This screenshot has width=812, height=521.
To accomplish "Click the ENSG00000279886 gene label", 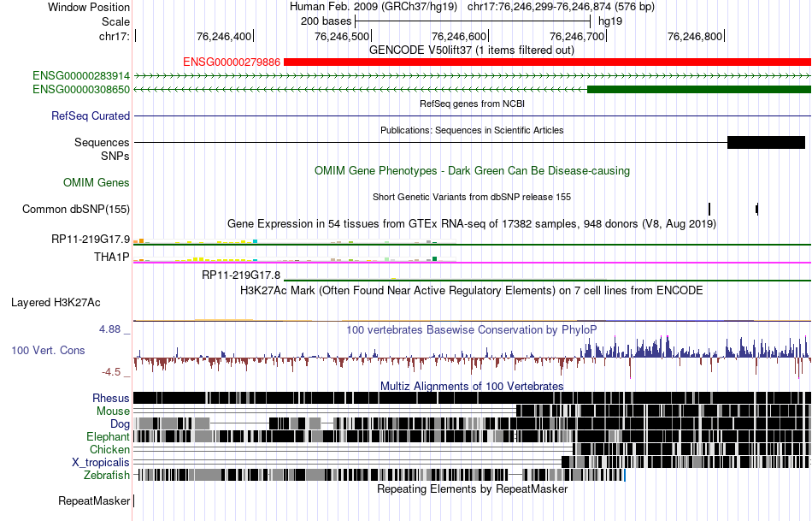I will (232, 62).
